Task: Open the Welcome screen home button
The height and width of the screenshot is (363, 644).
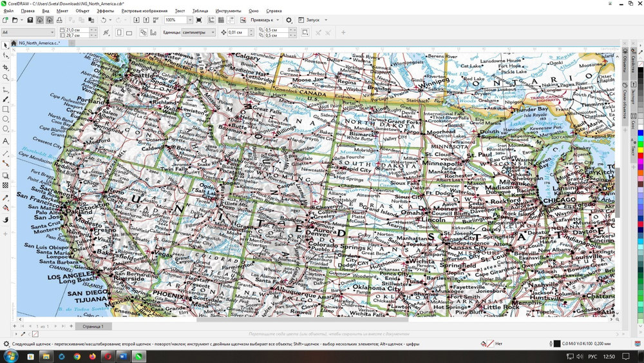Action: [14, 43]
